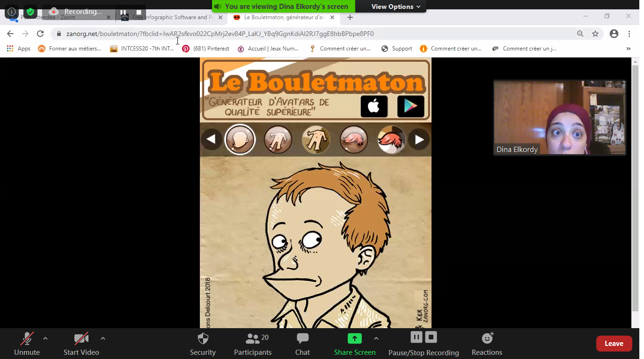Open the Pinterest bookmark in bookmarks bar

coord(206,49)
